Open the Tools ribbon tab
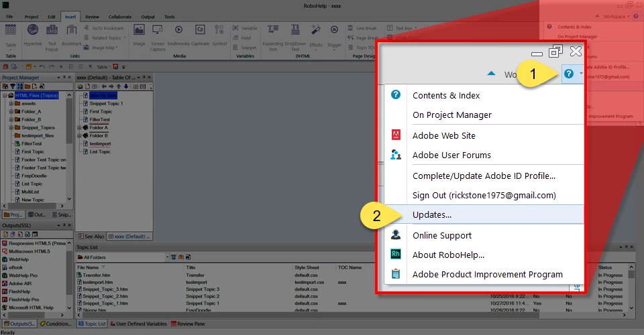Image resolution: width=644 pixels, height=335 pixels. coord(169,17)
